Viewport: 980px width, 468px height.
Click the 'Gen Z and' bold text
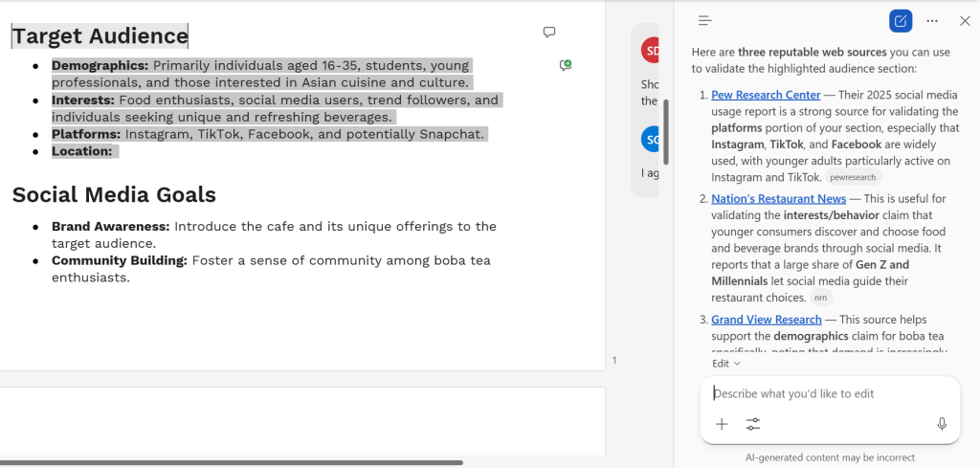click(x=882, y=264)
